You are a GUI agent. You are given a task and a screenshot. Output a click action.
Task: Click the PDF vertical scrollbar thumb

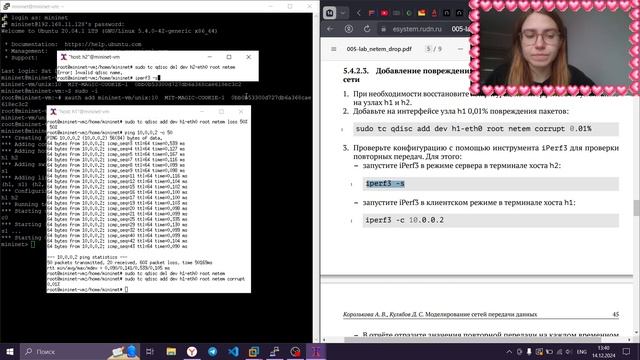636,208
